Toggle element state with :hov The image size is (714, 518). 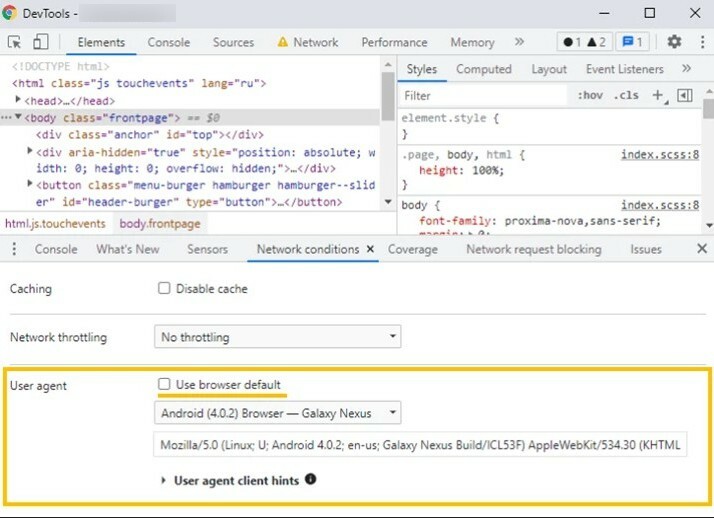[590, 95]
